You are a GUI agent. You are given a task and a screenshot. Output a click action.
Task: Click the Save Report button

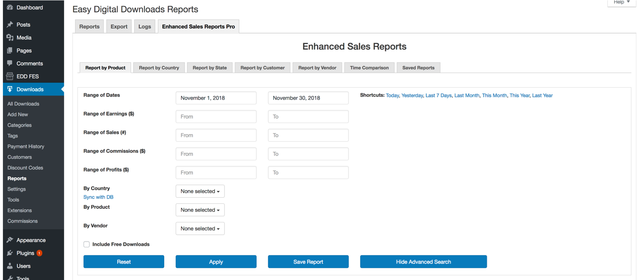(308, 261)
